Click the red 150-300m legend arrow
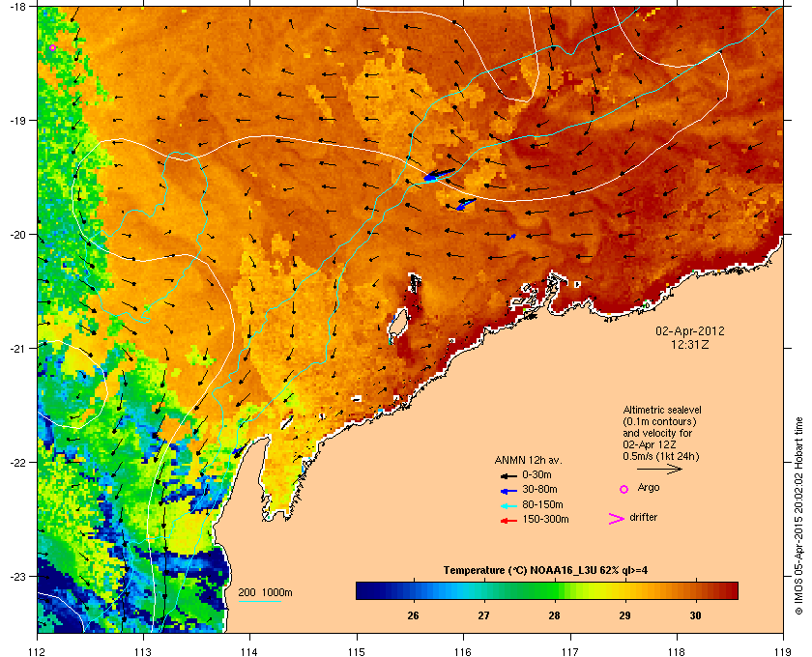 click(x=508, y=521)
